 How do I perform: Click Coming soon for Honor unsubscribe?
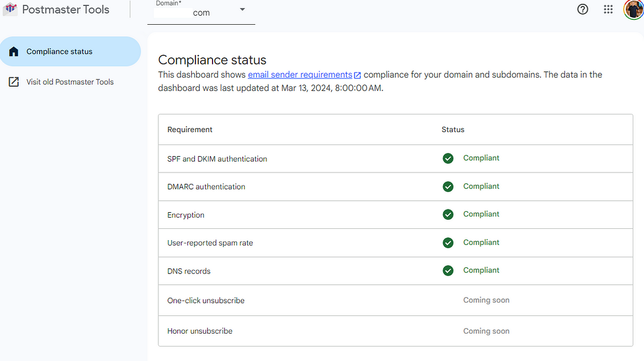(486, 331)
